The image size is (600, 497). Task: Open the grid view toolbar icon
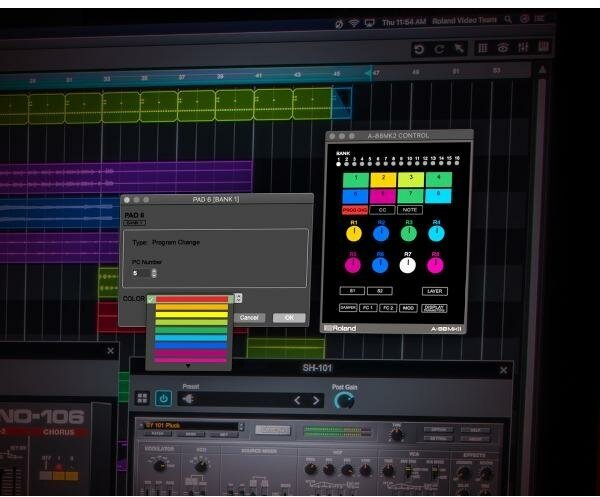coord(483,48)
